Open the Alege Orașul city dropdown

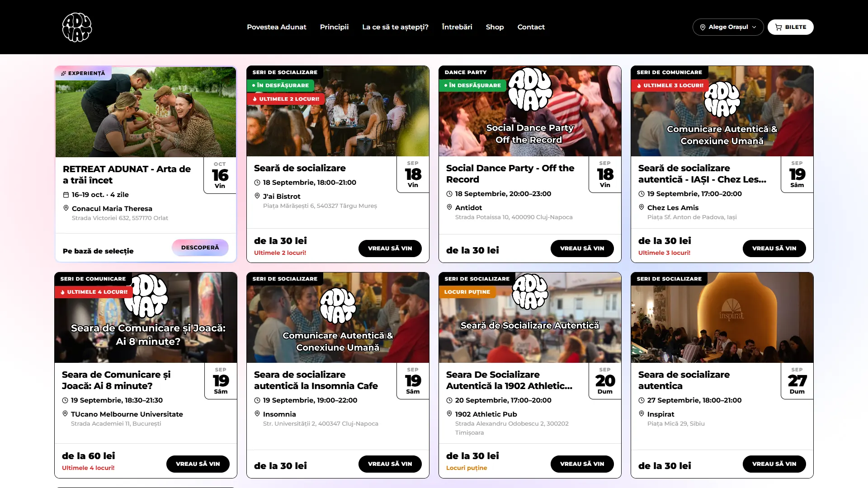(x=728, y=27)
